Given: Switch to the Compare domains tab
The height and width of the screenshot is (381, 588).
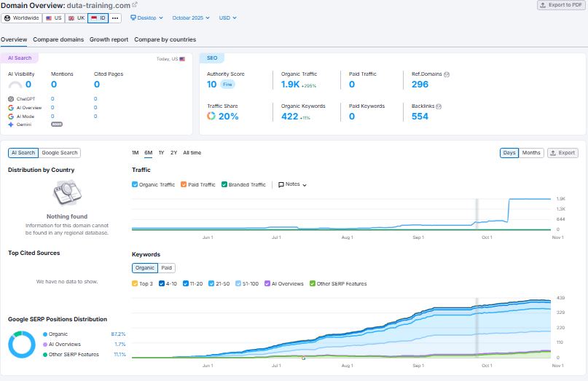Looking at the screenshot, I should (58, 39).
